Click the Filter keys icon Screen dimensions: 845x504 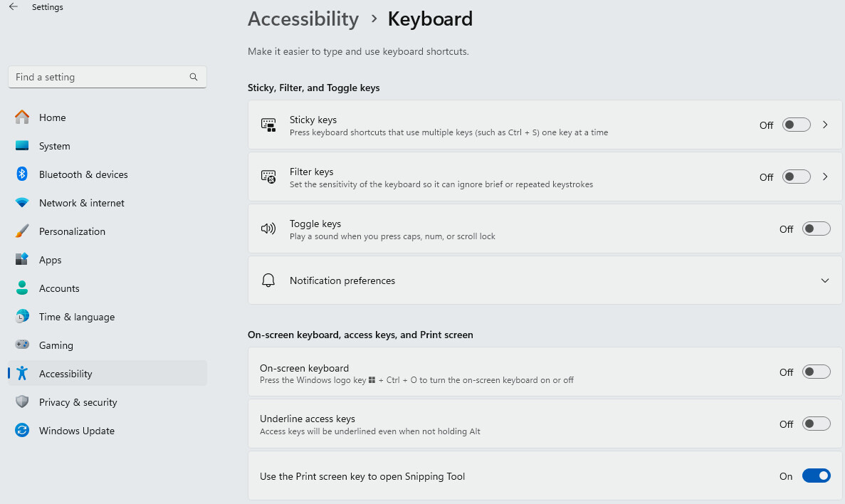point(268,177)
